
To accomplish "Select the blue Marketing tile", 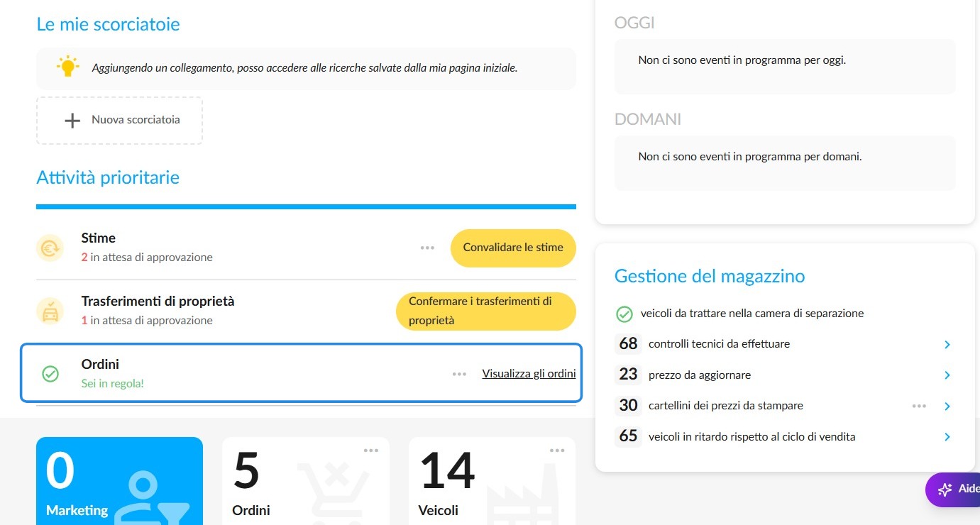I will tap(119, 481).
